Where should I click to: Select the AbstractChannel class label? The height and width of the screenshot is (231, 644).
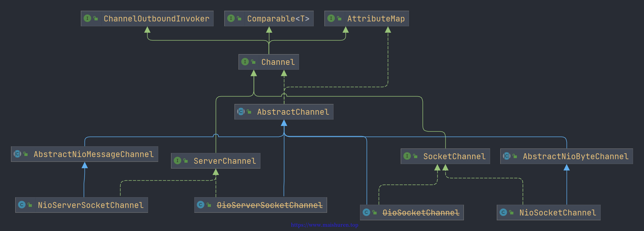[293, 112]
